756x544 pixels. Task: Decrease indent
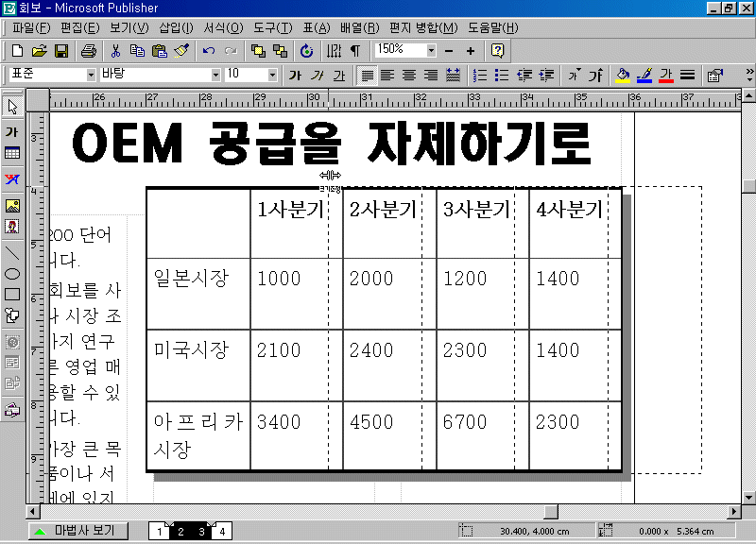tap(524, 76)
